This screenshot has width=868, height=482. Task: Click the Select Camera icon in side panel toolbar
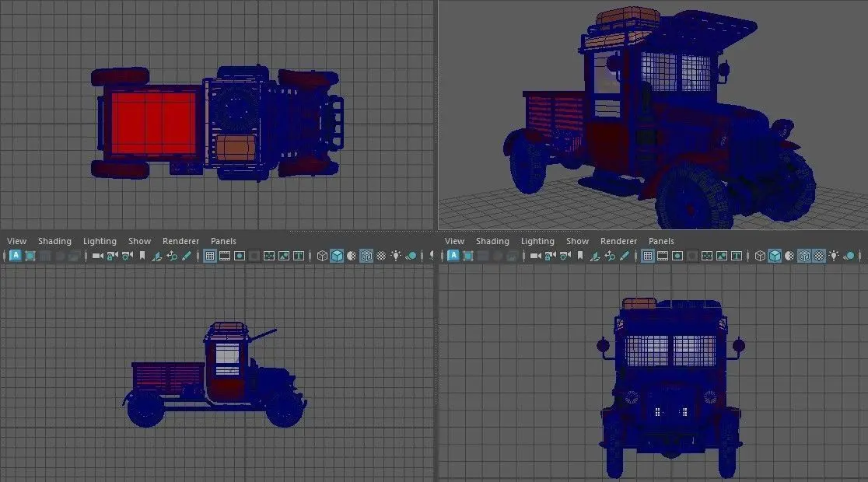coord(97,256)
